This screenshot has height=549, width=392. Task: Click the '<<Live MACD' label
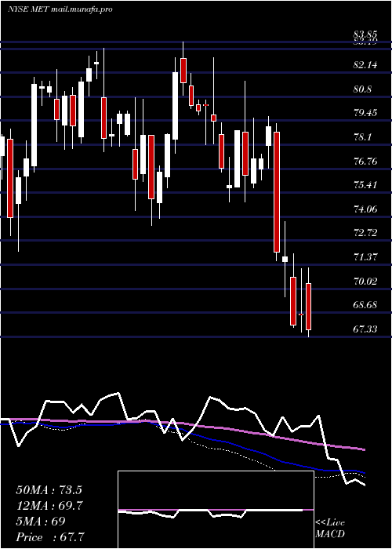coord(330,529)
